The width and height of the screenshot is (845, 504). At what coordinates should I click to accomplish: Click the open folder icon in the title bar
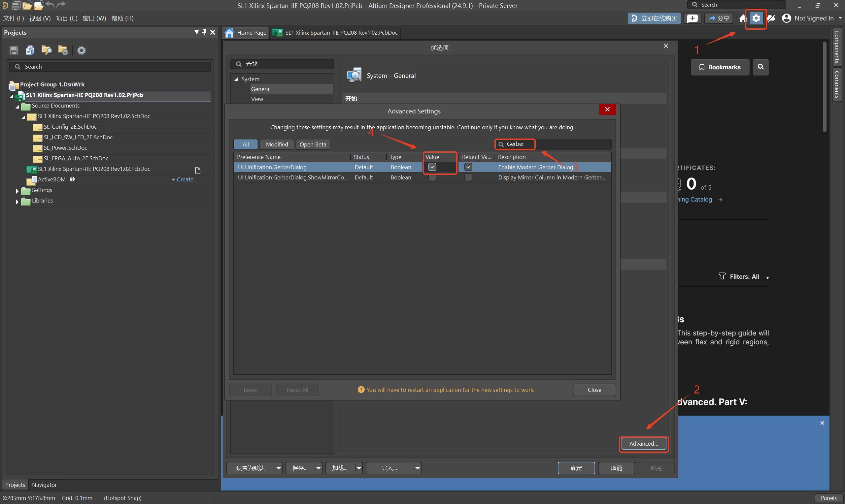tap(27, 5)
